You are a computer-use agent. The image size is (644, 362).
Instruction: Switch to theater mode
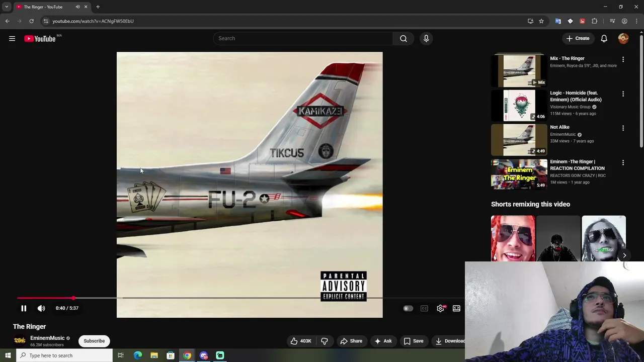tap(456, 308)
